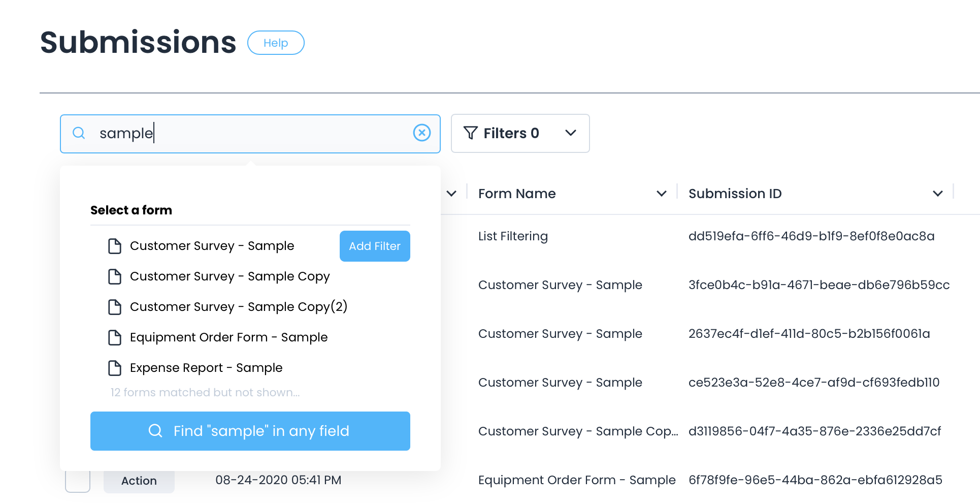The image size is (980, 504).
Task: Click the magnifier icon in search box
Action: [79, 133]
